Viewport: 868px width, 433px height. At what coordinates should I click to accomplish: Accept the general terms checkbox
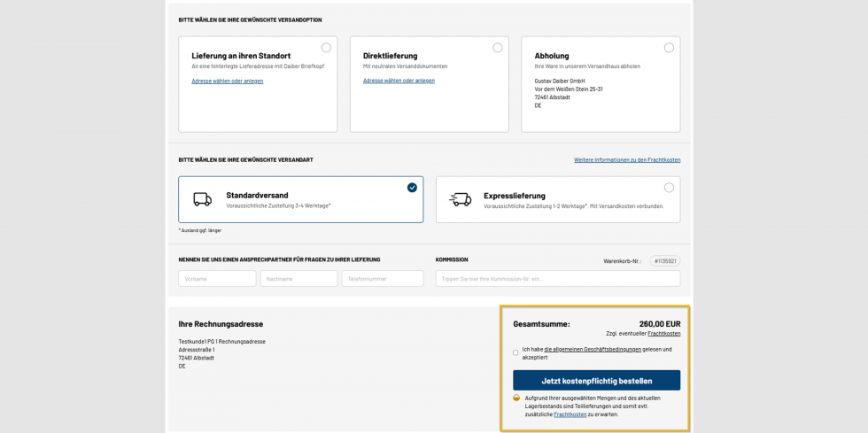coord(515,352)
